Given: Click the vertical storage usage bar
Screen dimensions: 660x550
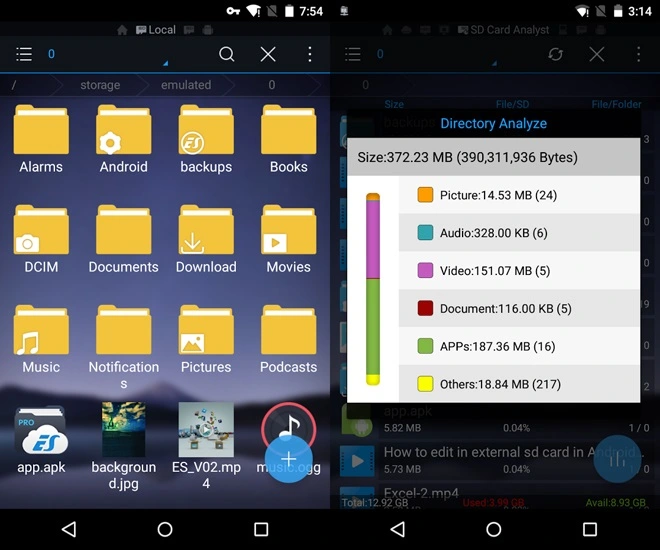Looking at the screenshot, I should point(373,289).
